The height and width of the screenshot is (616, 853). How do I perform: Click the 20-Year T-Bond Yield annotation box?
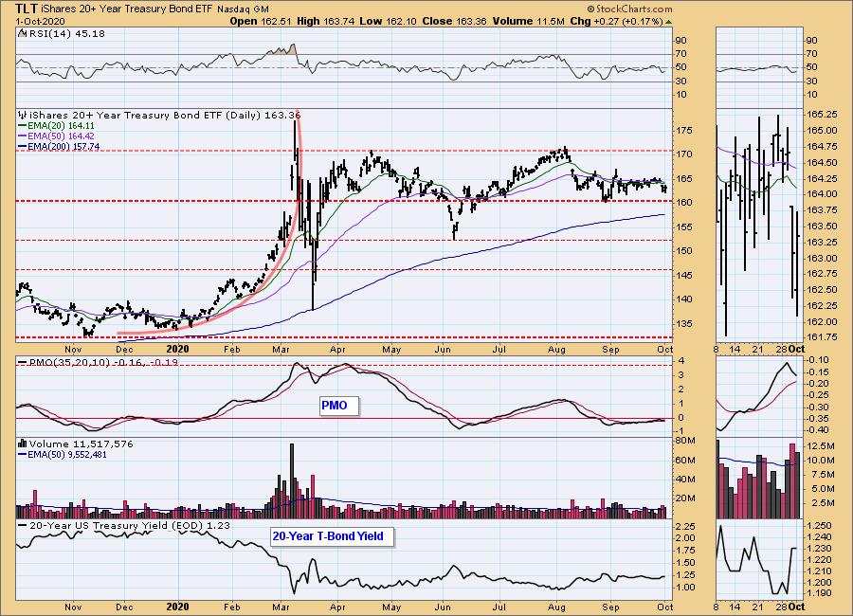[x=333, y=536]
